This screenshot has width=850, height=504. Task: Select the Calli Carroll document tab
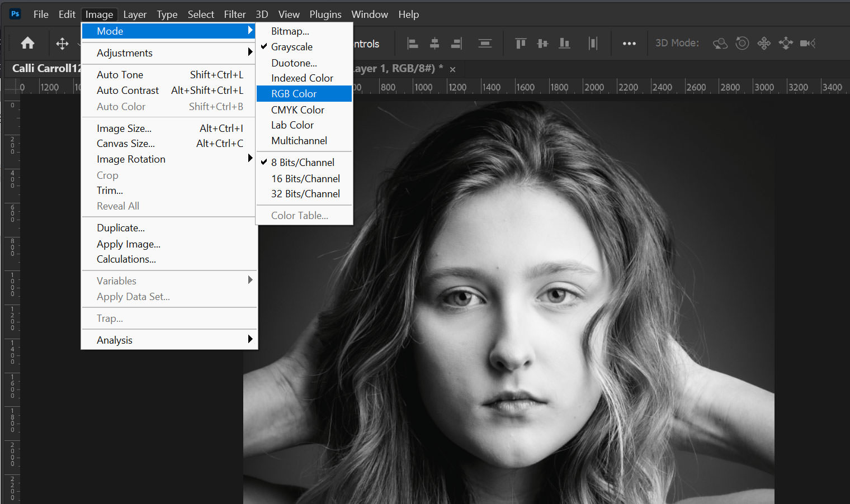point(46,69)
